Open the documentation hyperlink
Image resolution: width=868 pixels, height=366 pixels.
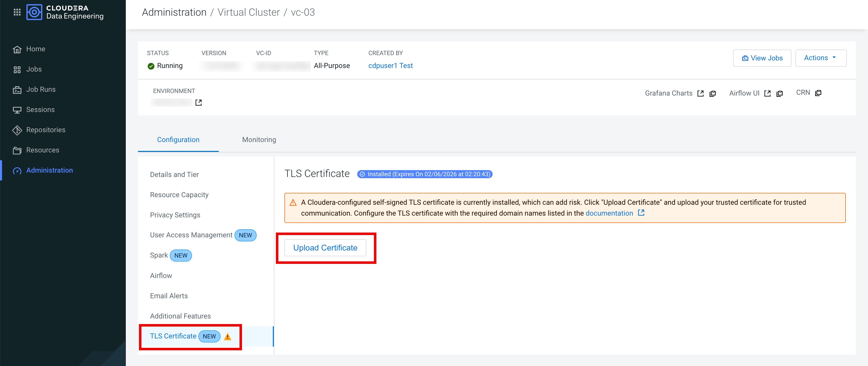pyautogui.click(x=609, y=213)
